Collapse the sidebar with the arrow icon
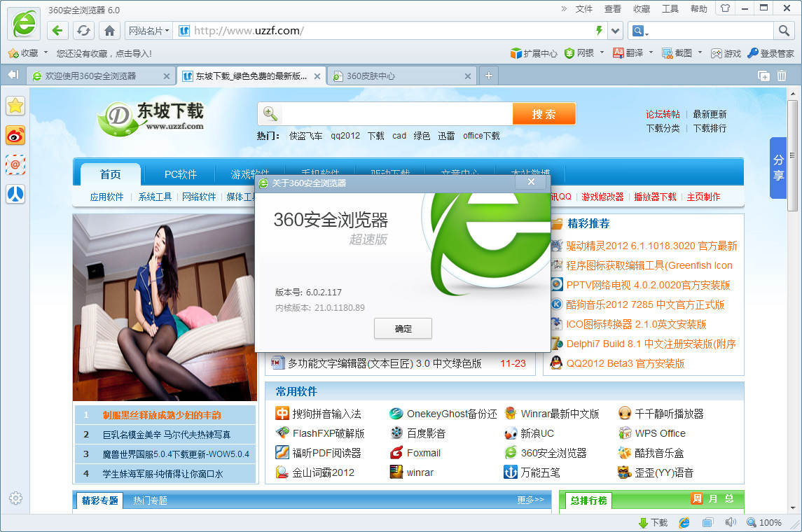Viewport: 802px width, 532px height. coord(13,75)
